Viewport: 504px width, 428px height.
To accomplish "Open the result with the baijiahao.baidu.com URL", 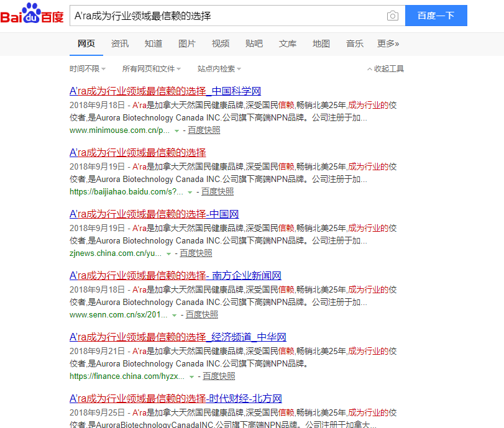I will tap(137, 153).
